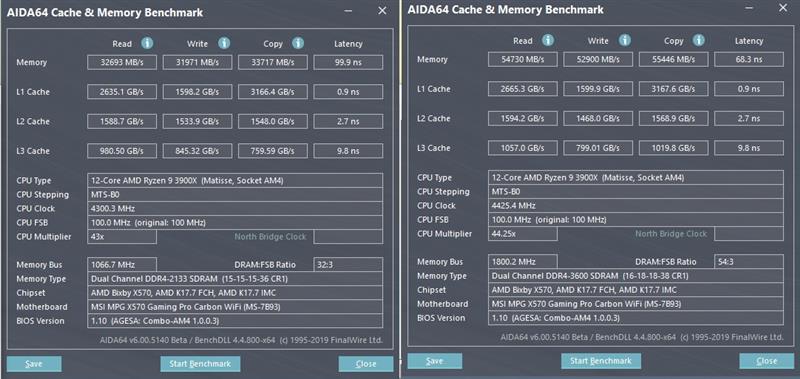Select Memory Latency value 99.9 ns
800x379 pixels.
pos(348,62)
